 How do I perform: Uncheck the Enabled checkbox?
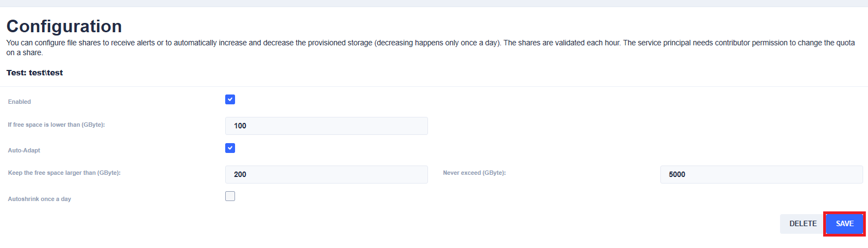pyautogui.click(x=230, y=99)
